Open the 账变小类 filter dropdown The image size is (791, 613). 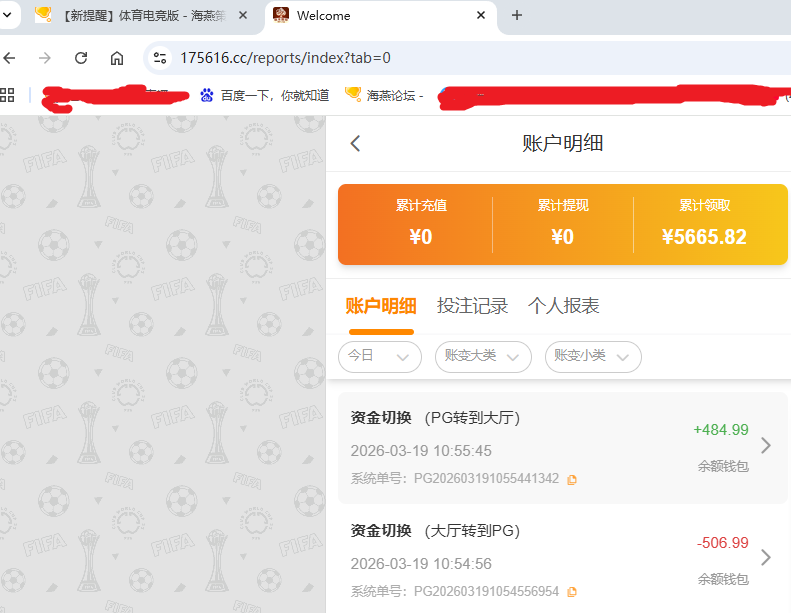pos(593,357)
